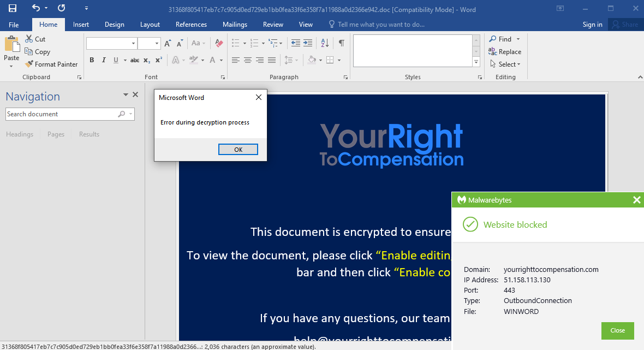Switch to the Design tab
This screenshot has height=350, width=644.
114,25
